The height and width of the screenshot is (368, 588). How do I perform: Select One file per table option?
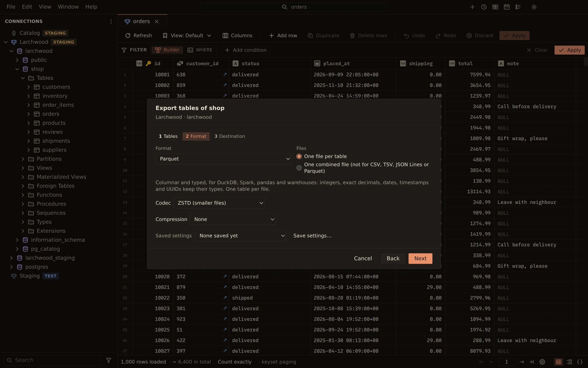[x=299, y=156]
